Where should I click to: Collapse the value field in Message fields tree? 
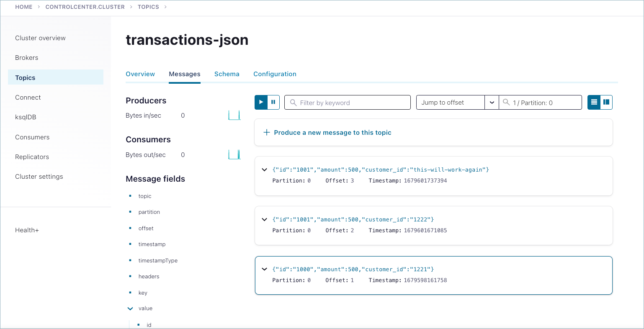coord(130,308)
